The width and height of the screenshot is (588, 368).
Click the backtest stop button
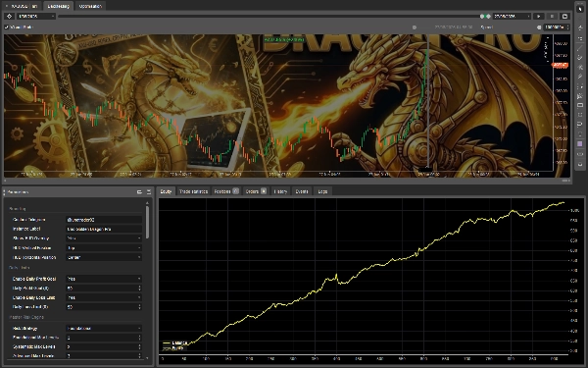[x=552, y=16]
